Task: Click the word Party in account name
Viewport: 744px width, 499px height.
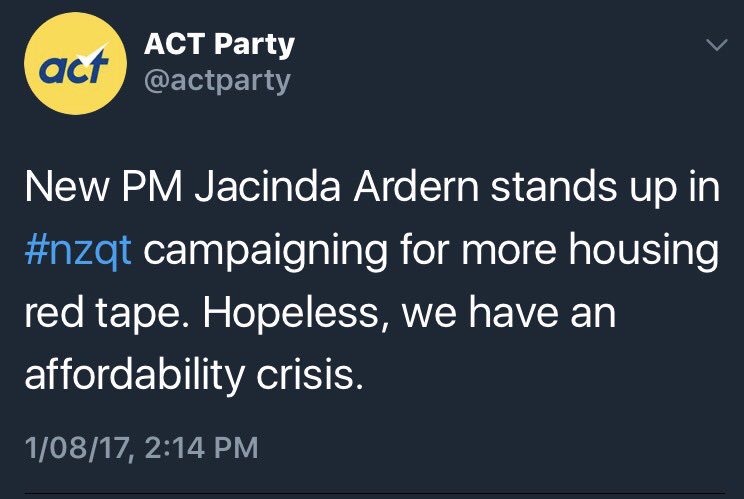Action: [x=254, y=45]
